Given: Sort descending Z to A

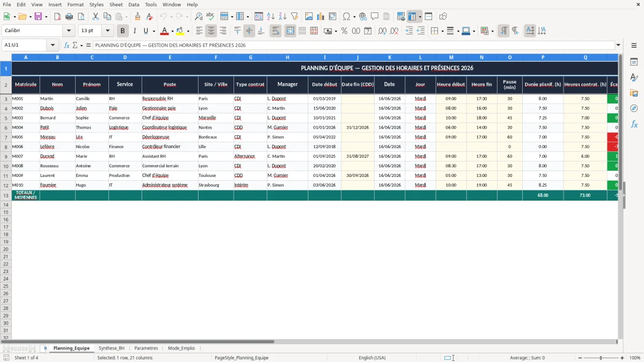Looking at the screenshot, I should pos(283,17).
